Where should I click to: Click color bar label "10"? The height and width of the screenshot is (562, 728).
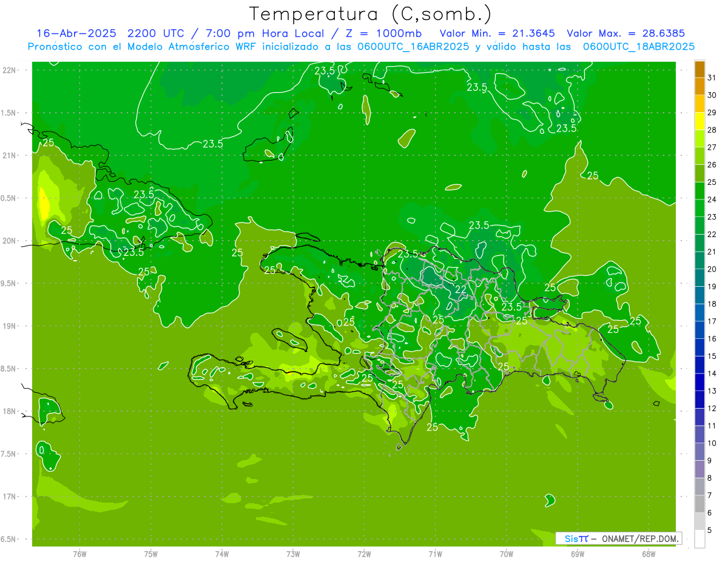pyautogui.click(x=712, y=443)
